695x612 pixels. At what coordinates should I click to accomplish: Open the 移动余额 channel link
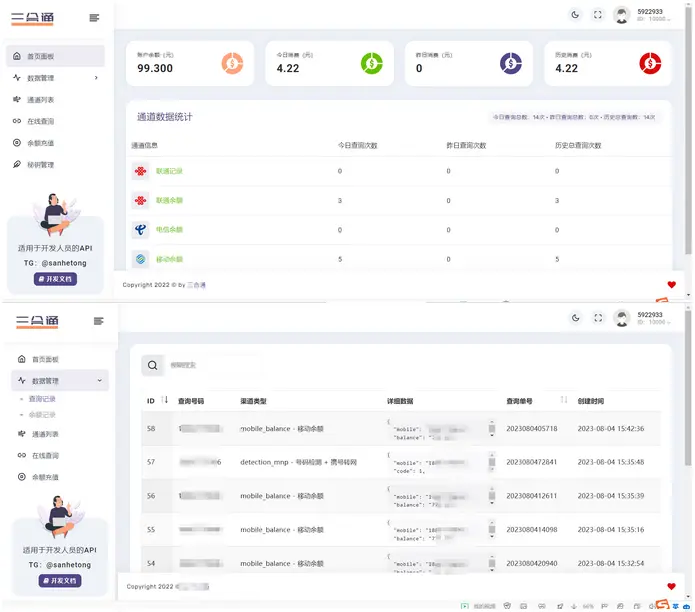[x=169, y=259]
